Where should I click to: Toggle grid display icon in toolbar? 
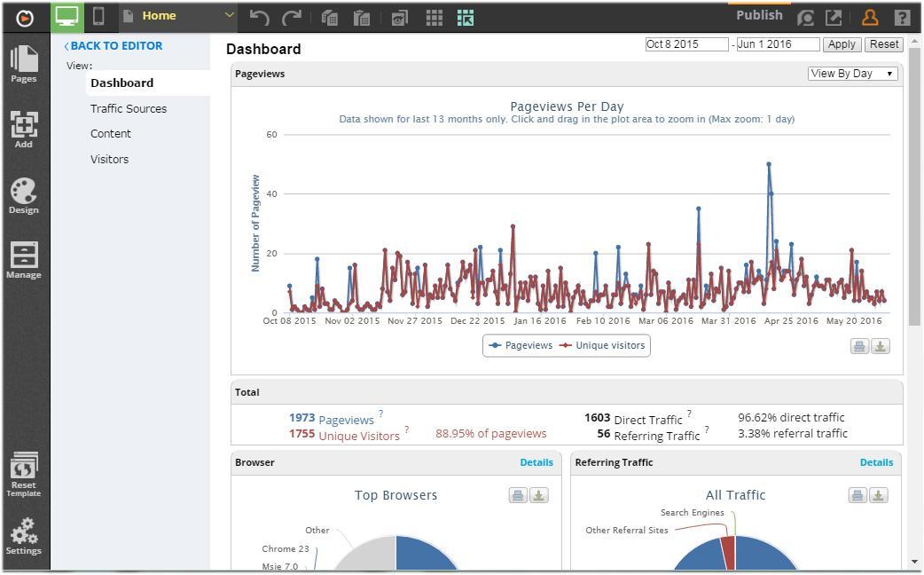pyautogui.click(x=434, y=19)
